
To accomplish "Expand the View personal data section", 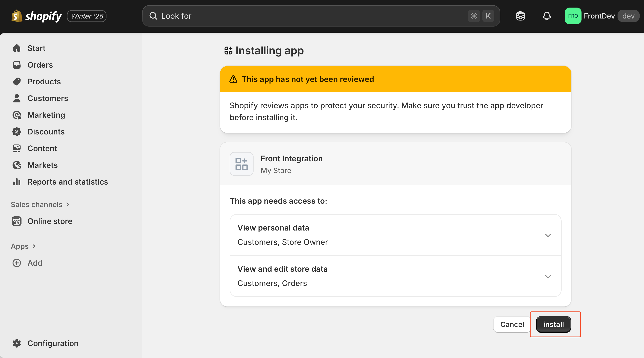I will point(548,235).
